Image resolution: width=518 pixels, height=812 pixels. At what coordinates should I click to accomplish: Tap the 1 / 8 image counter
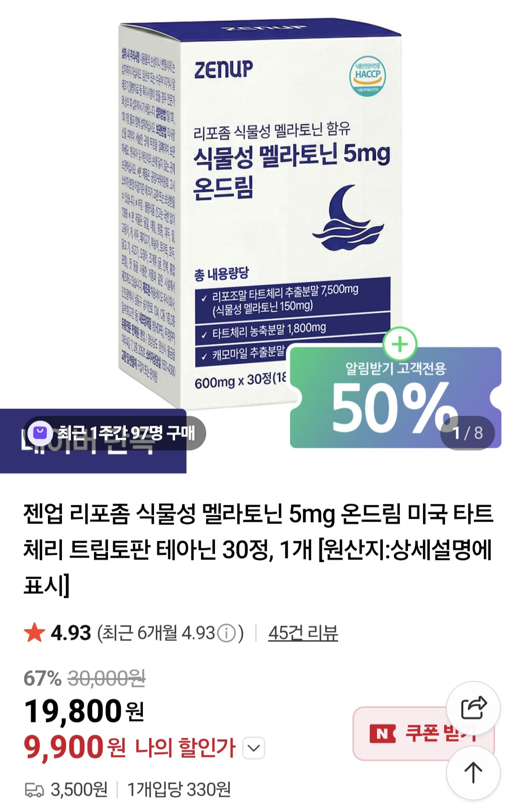(x=468, y=433)
